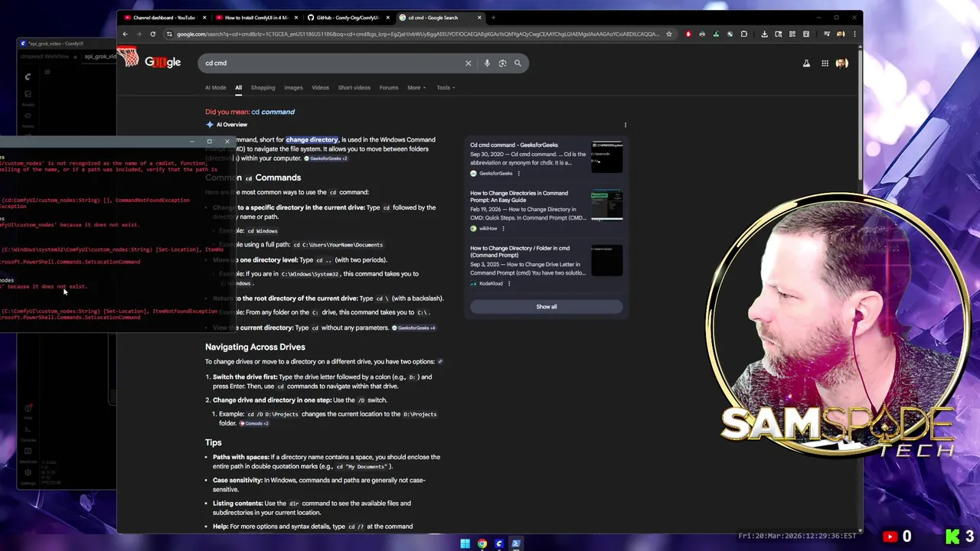This screenshot has width=980, height=551.
Task: Select Short videos search filter
Action: click(x=354, y=87)
